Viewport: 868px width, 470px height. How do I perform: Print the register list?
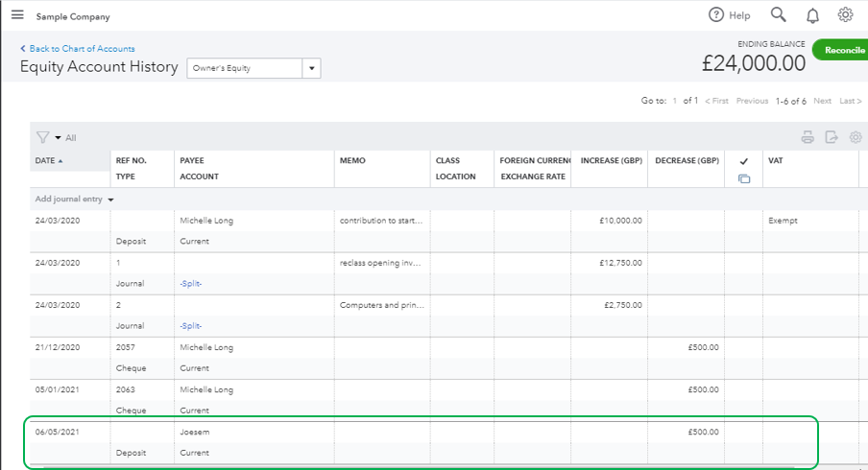tap(808, 137)
